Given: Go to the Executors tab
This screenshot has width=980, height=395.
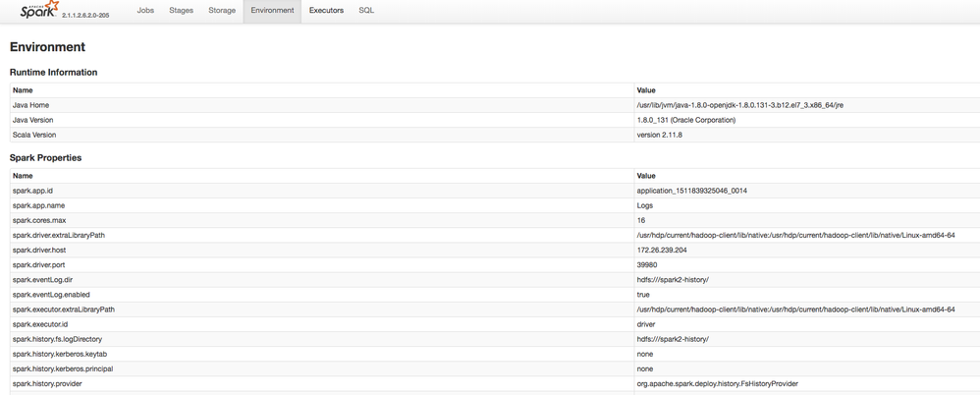Looking at the screenshot, I should 326,11.
